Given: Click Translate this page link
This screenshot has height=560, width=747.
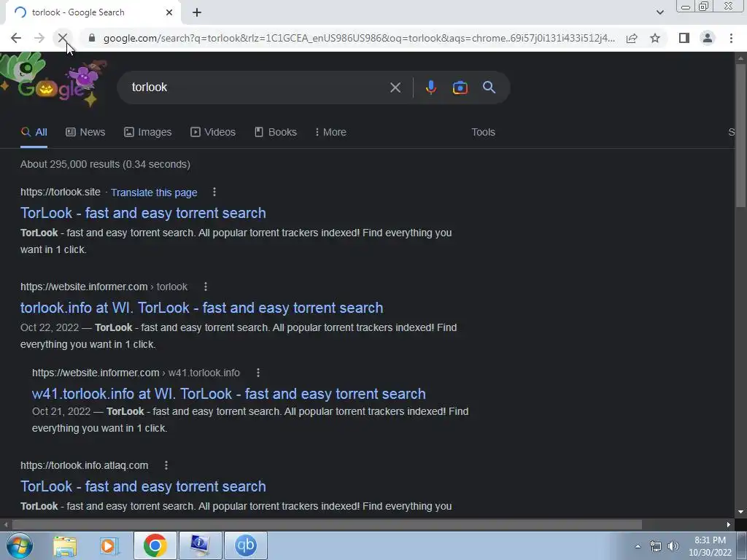Looking at the screenshot, I should tap(154, 192).
